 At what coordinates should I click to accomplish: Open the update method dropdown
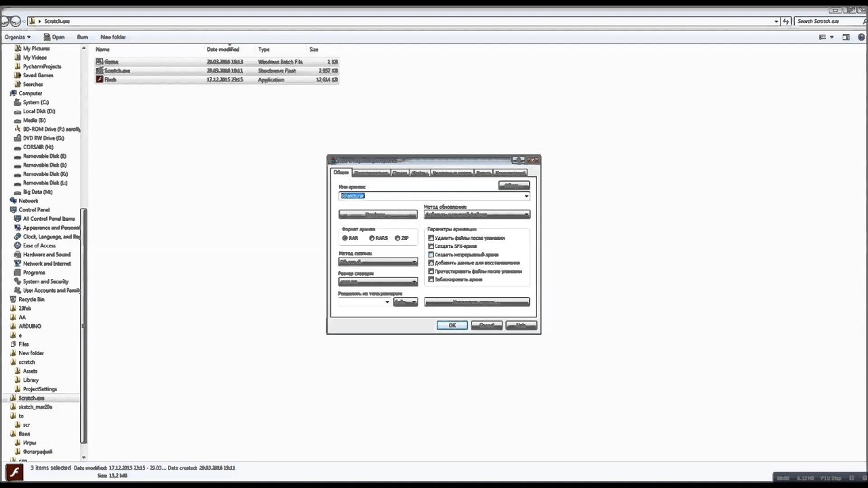(x=477, y=215)
